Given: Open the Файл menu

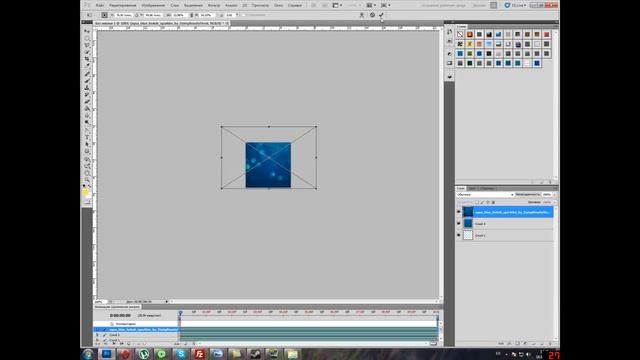Looking at the screenshot, I should [100, 5].
